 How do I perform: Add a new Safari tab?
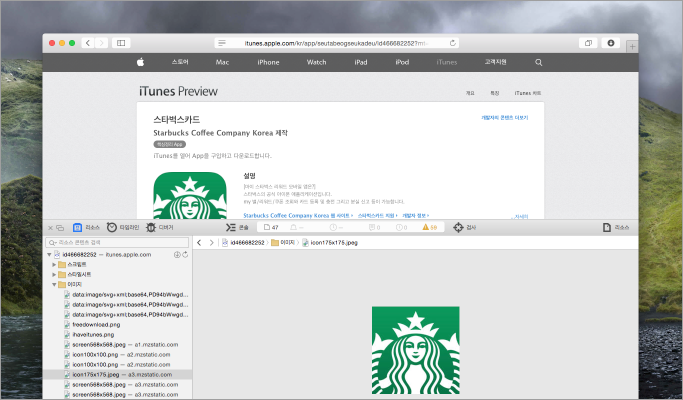632,46
